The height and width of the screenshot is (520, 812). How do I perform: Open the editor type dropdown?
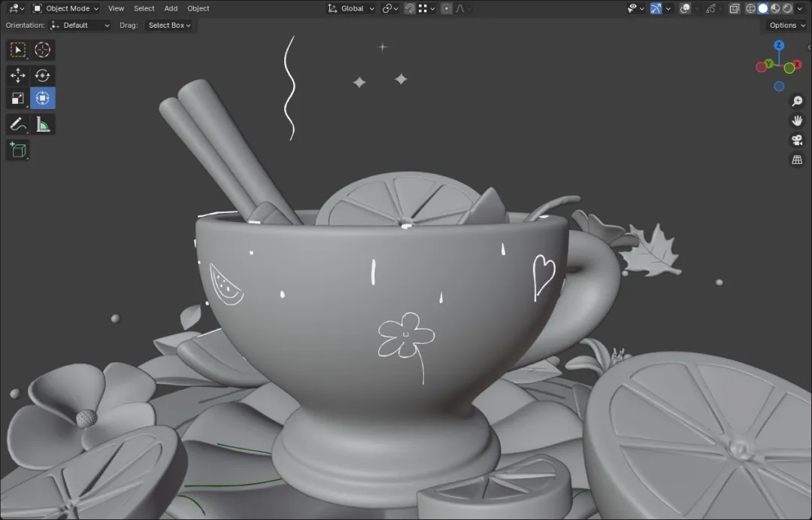pos(14,8)
